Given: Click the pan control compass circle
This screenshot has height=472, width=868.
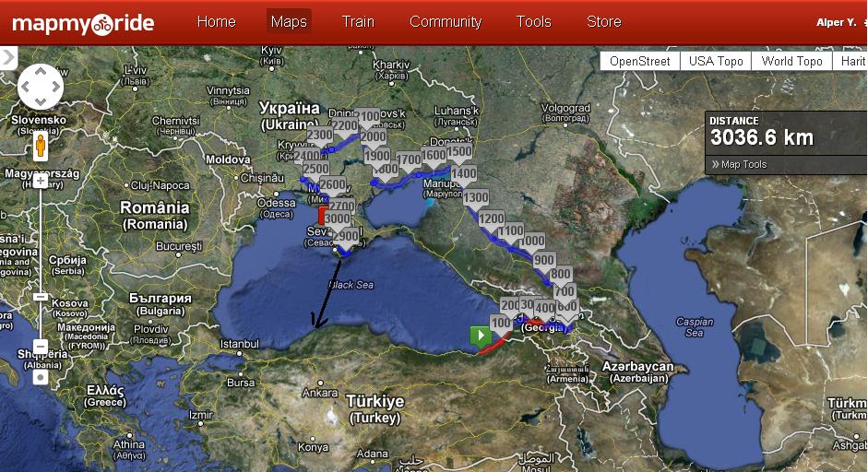Looking at the screenshot, I should tap(41, 88).
